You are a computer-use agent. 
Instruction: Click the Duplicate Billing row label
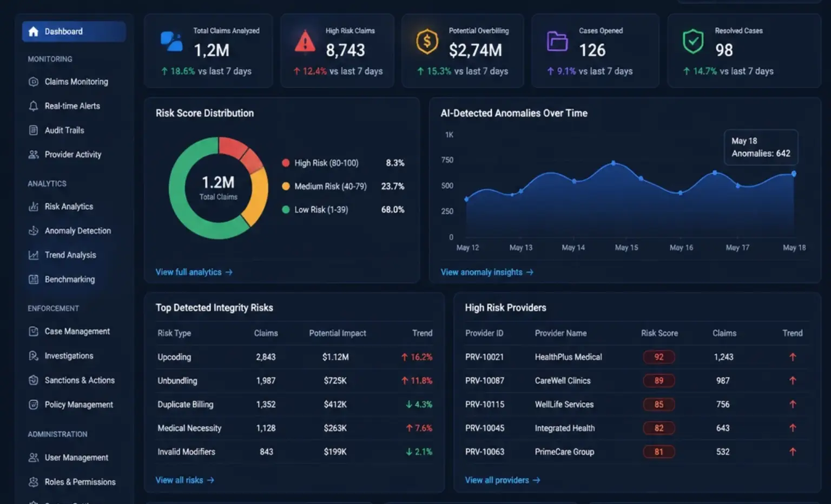[186, 404]
